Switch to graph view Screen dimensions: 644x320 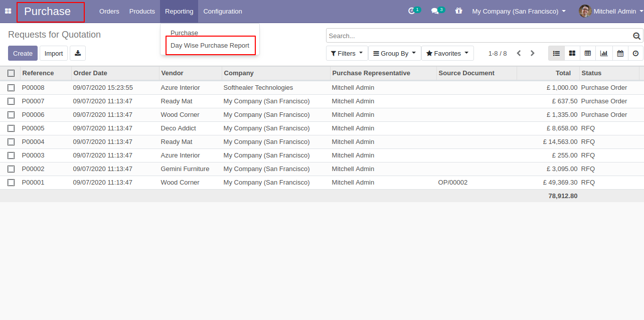pos(604,53)
